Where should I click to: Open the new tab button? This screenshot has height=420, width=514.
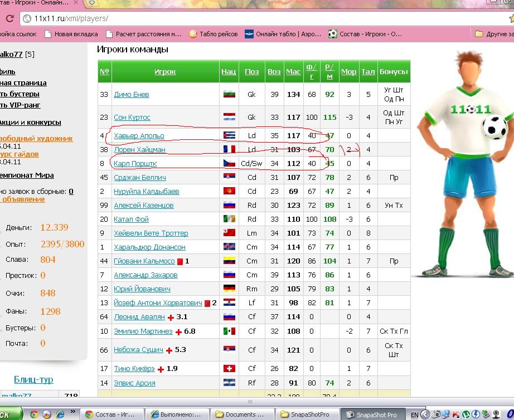click(x=92, y=3)
